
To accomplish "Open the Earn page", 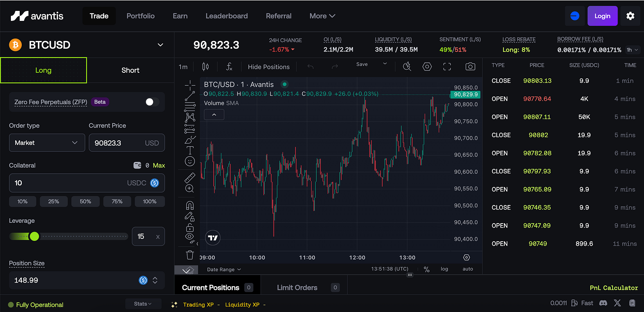I will coord(180,16).
